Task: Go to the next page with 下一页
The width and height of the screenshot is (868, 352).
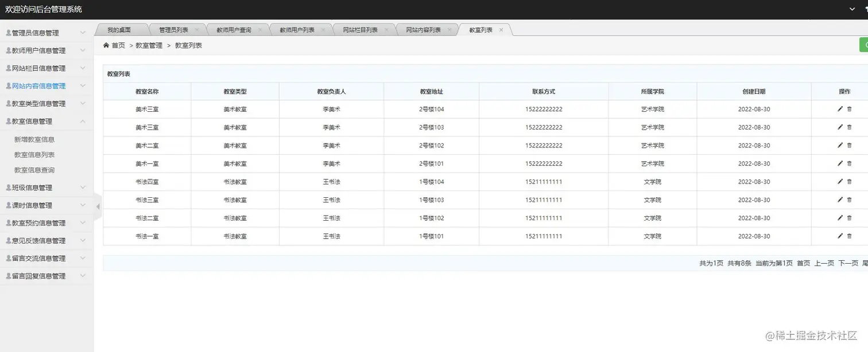Action: [848, 263]
